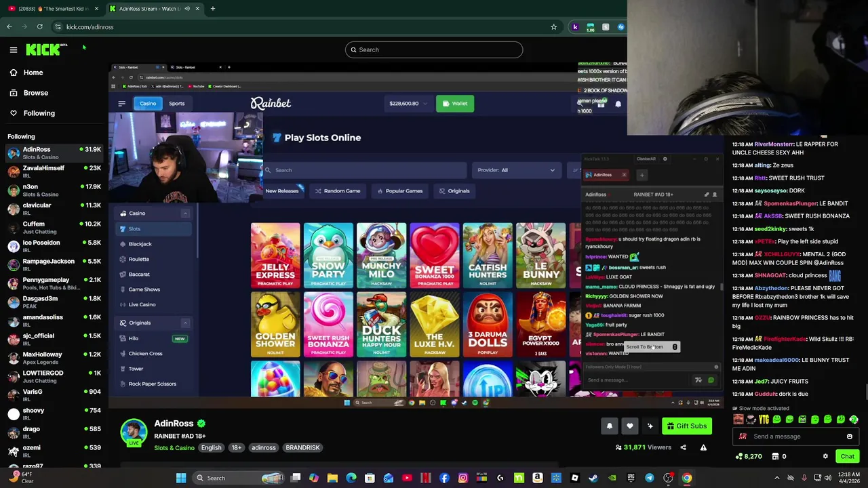Open the Following page
This screenshot has width=868, height=488.
(32, 113)
